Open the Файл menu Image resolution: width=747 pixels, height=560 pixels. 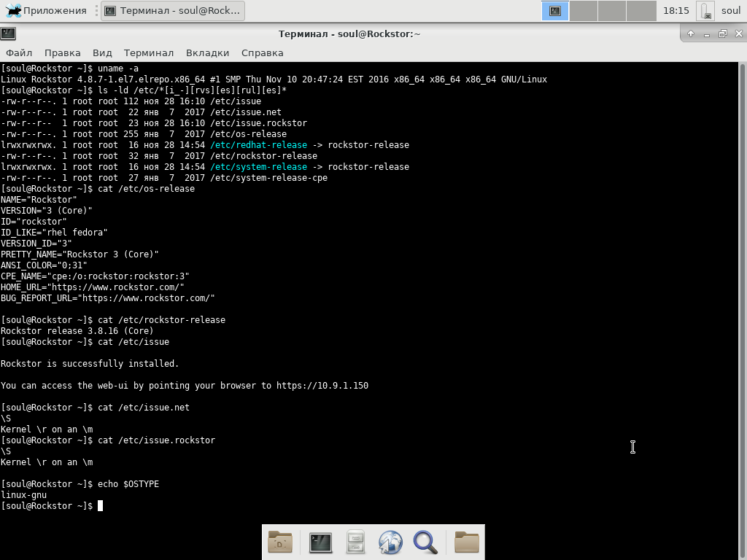pyautogui.click(x=19, y=52)
